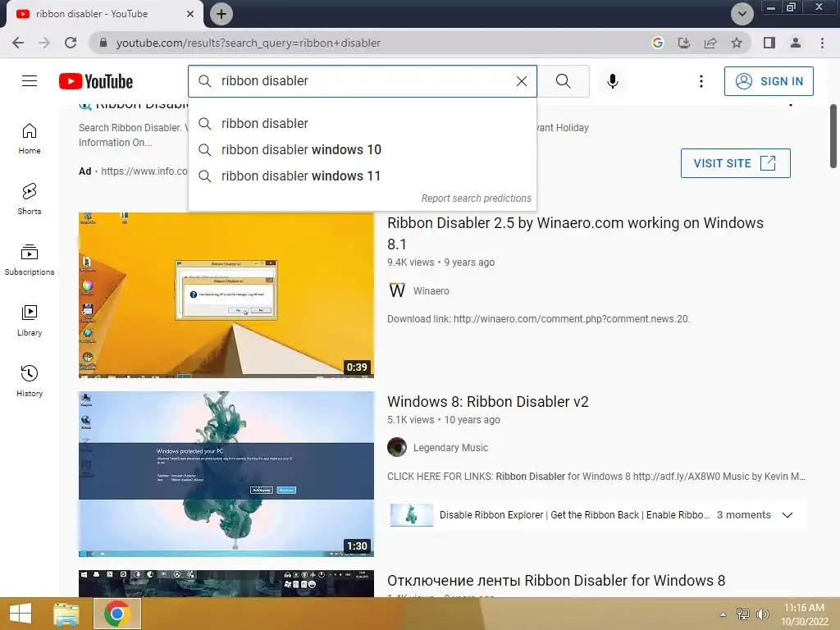Select suggestion 'ribbon disabler windows 11'

click(x=362, y=176)
